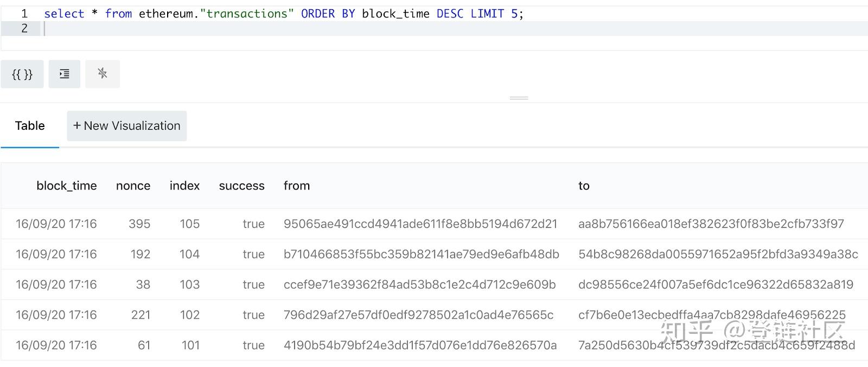
Task: Click the from column header
Action: pyautogui.click(x=297, y=186)
